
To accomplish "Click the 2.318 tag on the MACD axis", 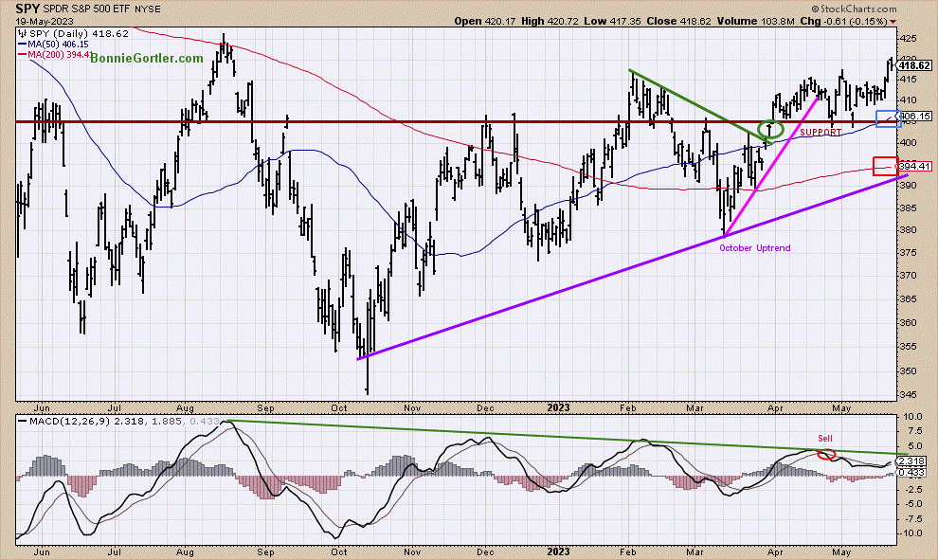I will tap(912, 461).
